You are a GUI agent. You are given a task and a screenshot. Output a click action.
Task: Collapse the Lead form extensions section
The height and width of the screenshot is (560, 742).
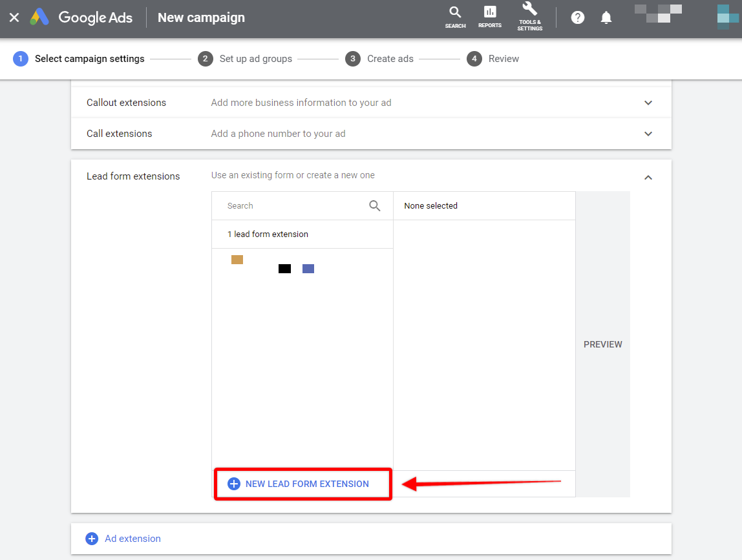pos(648,176)
